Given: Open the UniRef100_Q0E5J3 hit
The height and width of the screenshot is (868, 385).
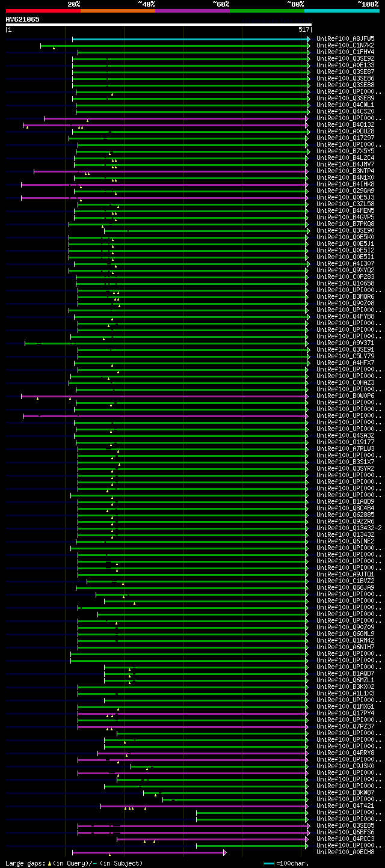Looking at the screenshot, I should click(x=345, y=197).
